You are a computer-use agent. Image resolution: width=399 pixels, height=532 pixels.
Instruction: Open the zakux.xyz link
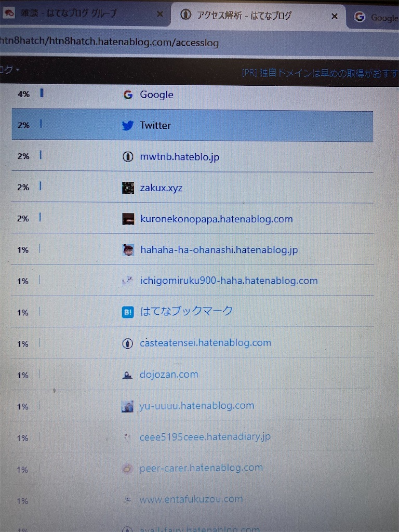point(161,188)
